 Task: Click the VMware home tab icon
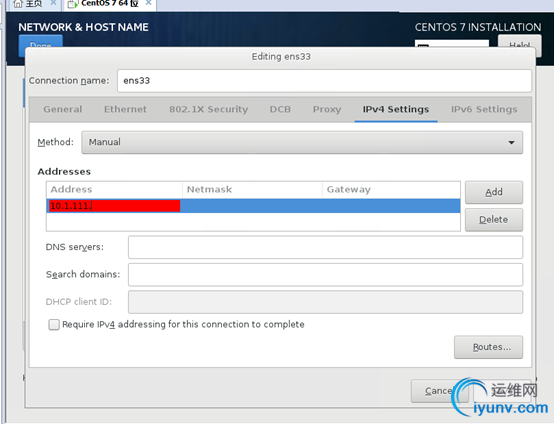tap(18, 4)
